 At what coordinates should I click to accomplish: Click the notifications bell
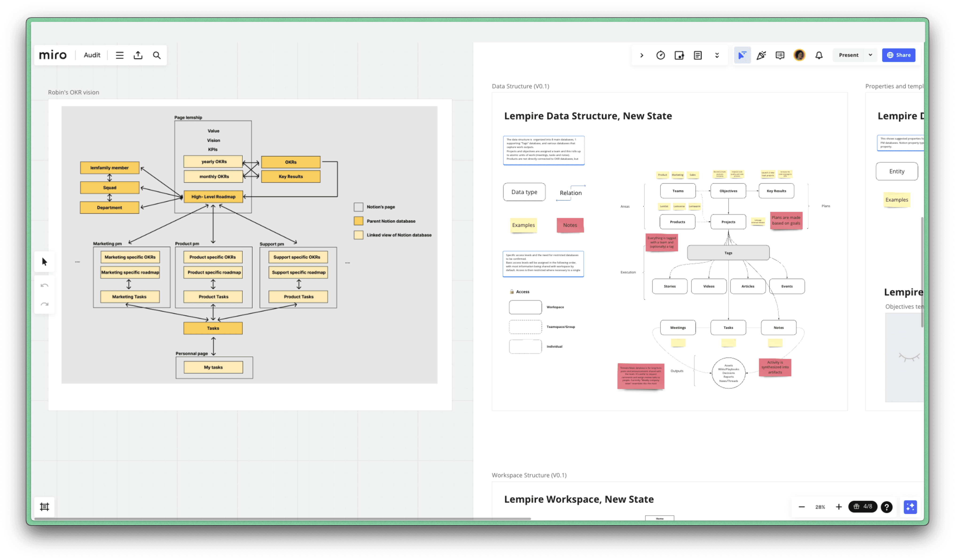pyautogui.click(x=818, y=55)
